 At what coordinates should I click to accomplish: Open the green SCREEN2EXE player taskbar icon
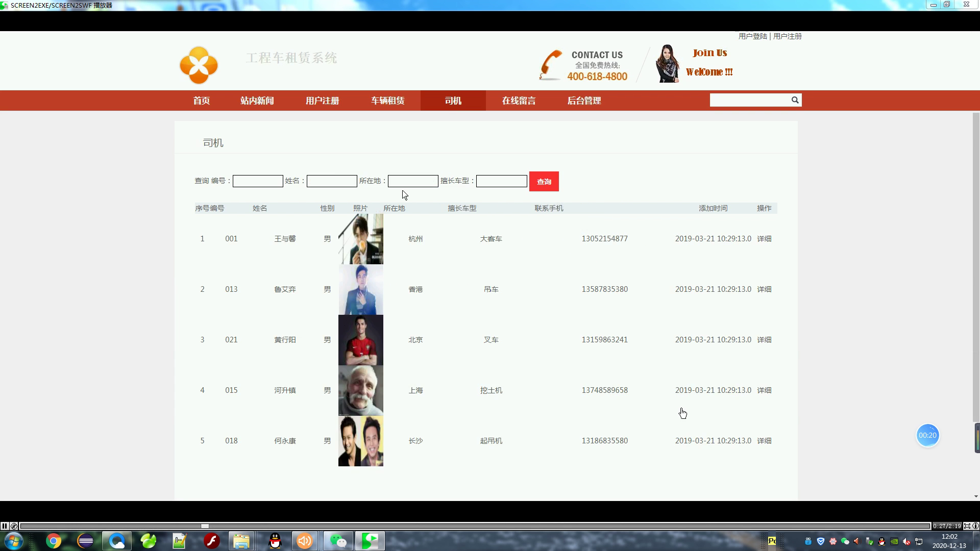pos(370,541)
